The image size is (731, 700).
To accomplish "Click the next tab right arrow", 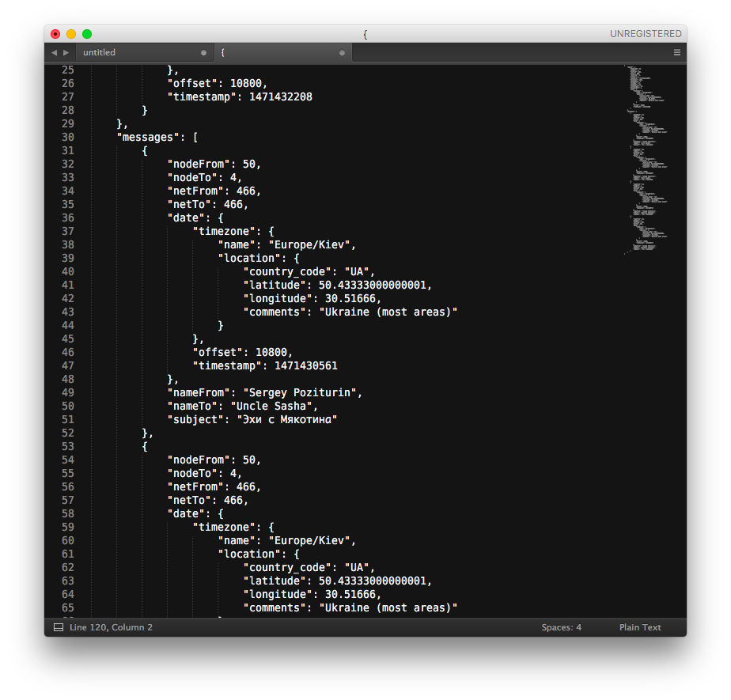I will [x=66, y=52].
